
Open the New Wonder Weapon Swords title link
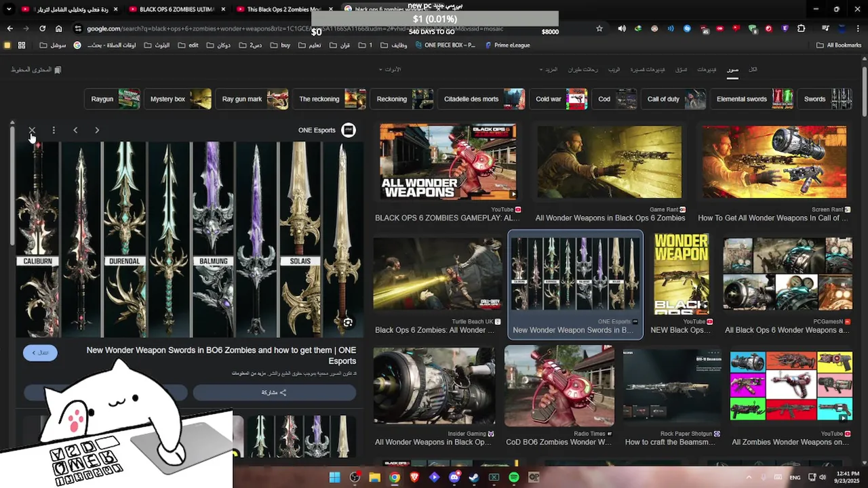[x=221, y=355]
